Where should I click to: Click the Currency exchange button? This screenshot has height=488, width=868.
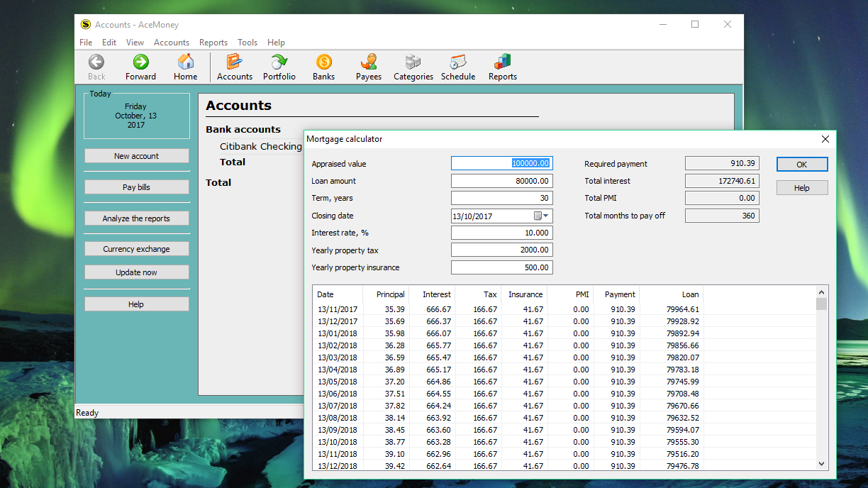(136, 248)
